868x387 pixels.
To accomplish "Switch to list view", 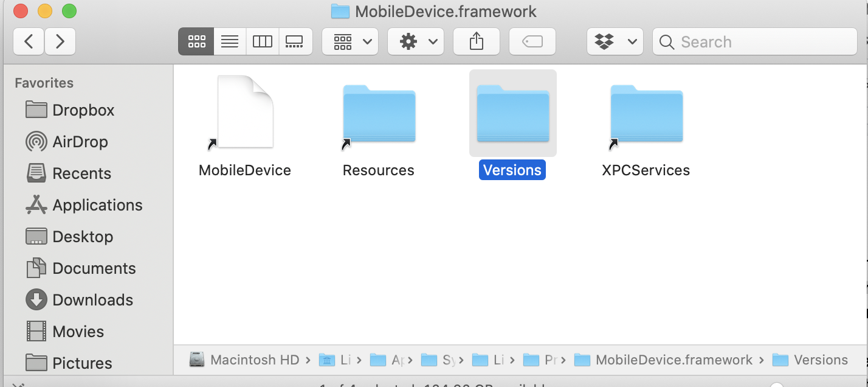I will (229, 41).
